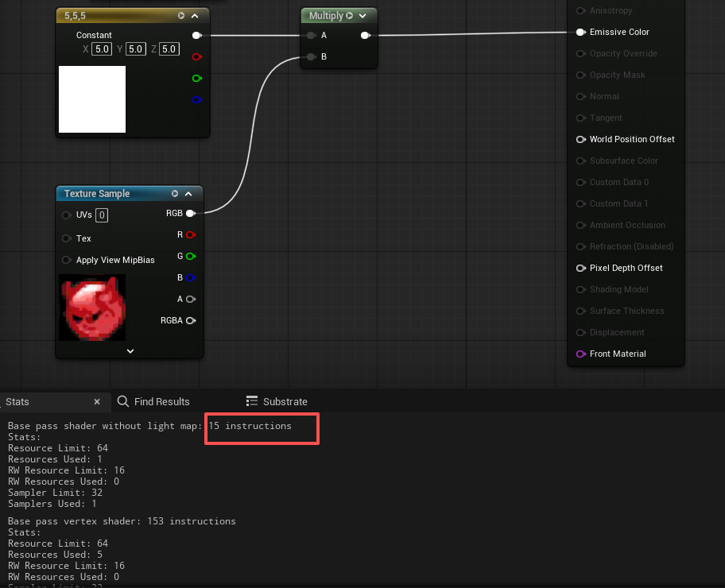Image resolution: width=725 pixels, height=588 pixels.
Task: Click the disabled Normal input pin
Action: [581, 96]
